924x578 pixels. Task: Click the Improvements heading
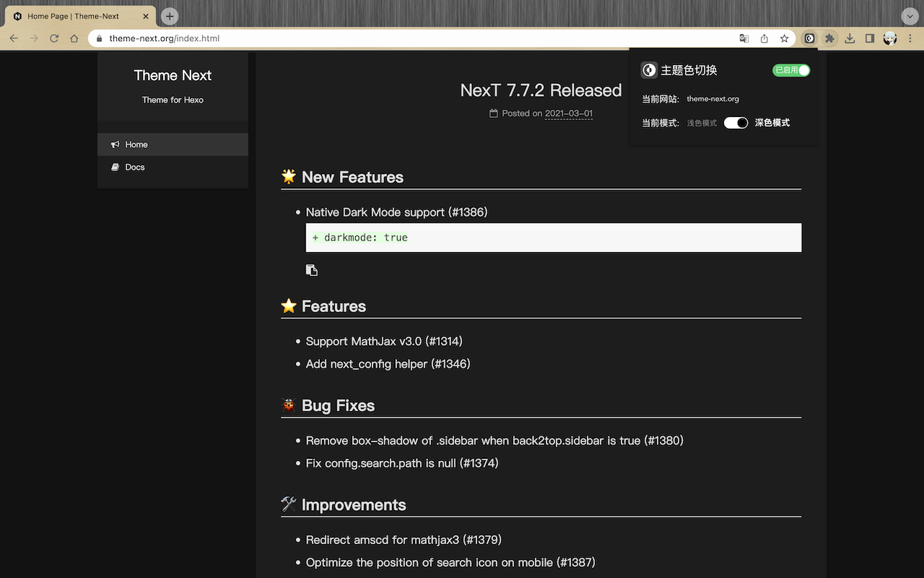point(354,505)
